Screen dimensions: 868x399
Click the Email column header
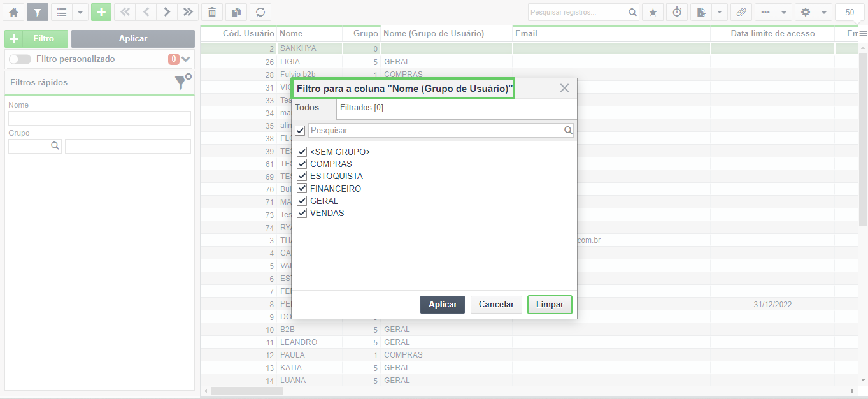pyautogui.click(x=611, y=33)
